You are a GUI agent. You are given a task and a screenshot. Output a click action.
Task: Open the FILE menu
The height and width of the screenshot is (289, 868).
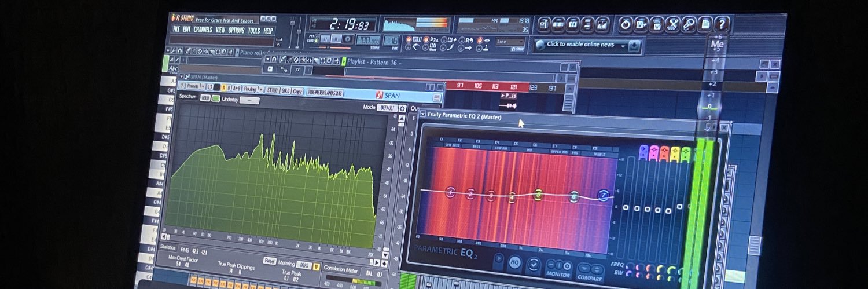click(176, 30)
